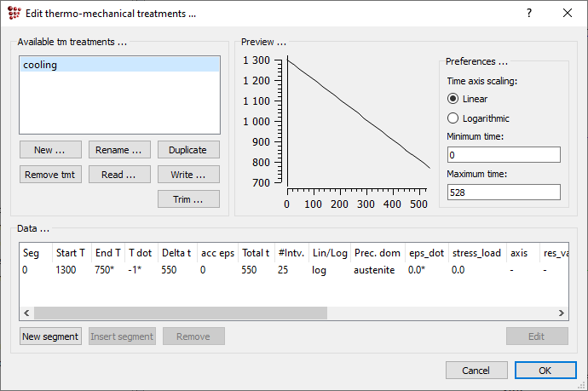Click the application logo icon in title bar

(x=14, y=13)
